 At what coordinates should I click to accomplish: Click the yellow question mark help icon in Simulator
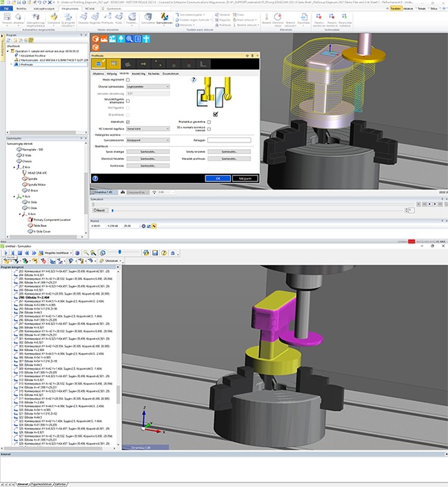click(164, 253)
